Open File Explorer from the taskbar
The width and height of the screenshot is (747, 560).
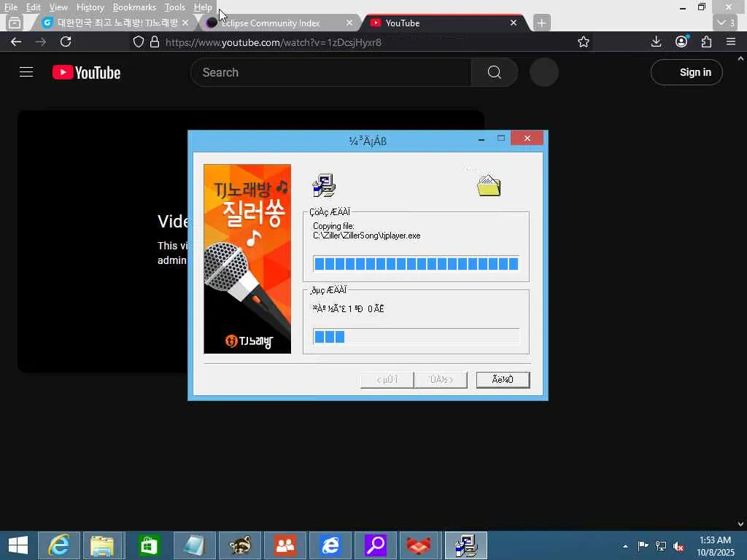tap(104, 545)
